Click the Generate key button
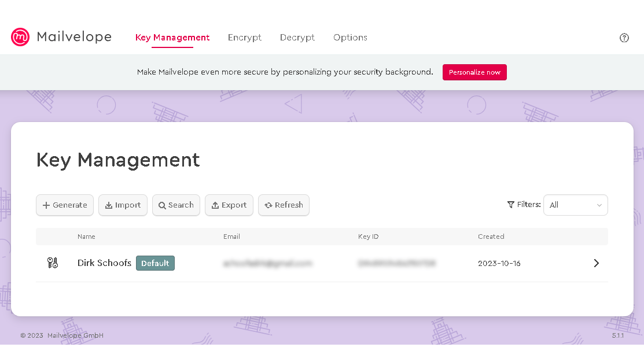The image size is (644, 362). point(65,205)
